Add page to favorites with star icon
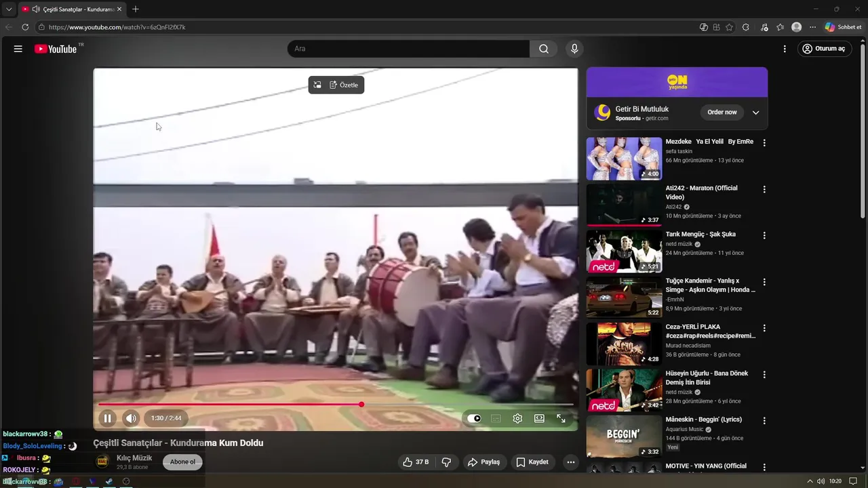The image size is (868, 488). click(729, 27)
